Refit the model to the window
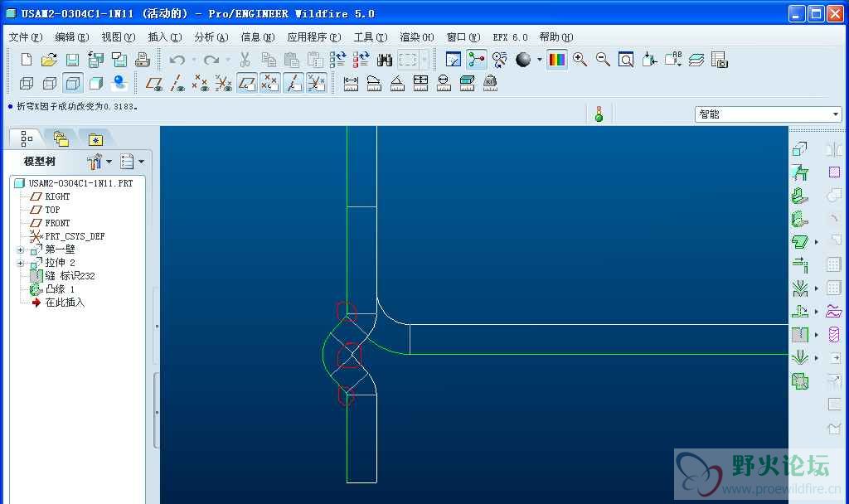849x504 pixels. click(x=626, y=59)
